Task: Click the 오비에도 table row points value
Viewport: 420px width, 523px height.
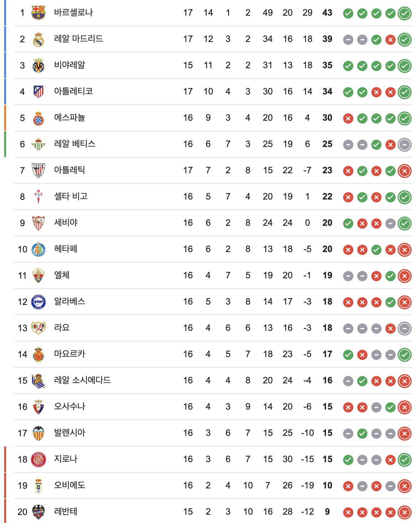Action: pyautogui.click(x=327, y=486)
